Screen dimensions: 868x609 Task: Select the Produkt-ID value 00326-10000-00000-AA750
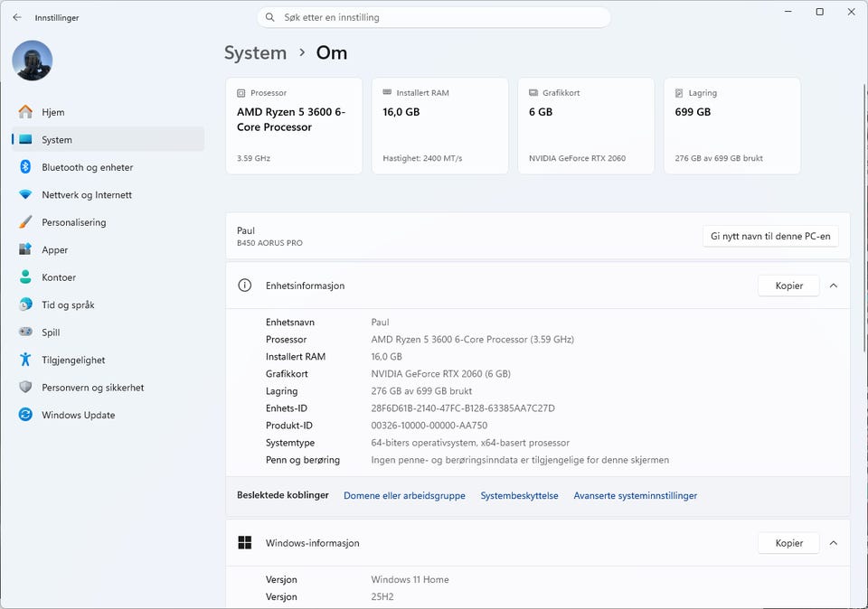point(429,426)
